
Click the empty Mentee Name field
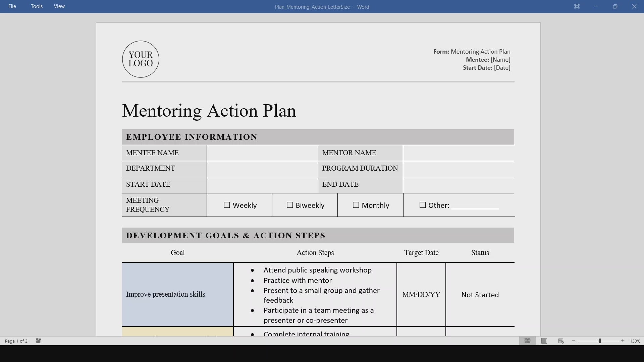pyautogui.click(x=262, y=153)
